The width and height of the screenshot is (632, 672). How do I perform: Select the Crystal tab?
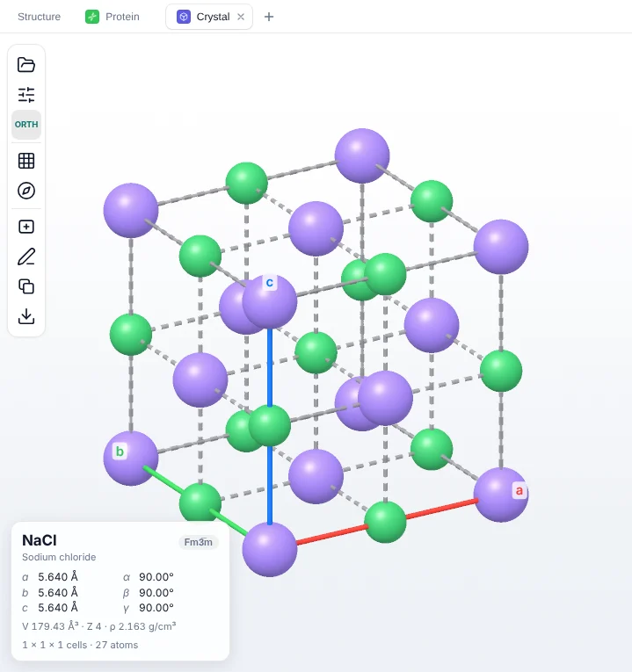coord(209,17)
